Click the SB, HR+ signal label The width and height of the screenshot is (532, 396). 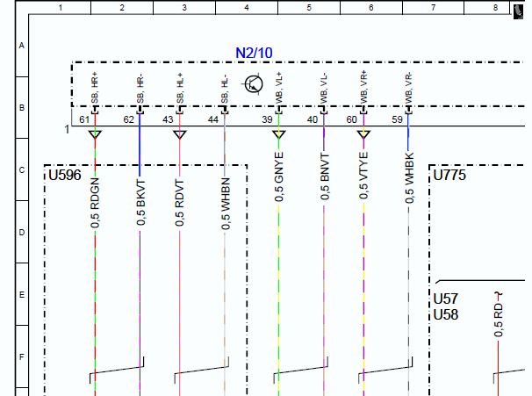[95, 88]
